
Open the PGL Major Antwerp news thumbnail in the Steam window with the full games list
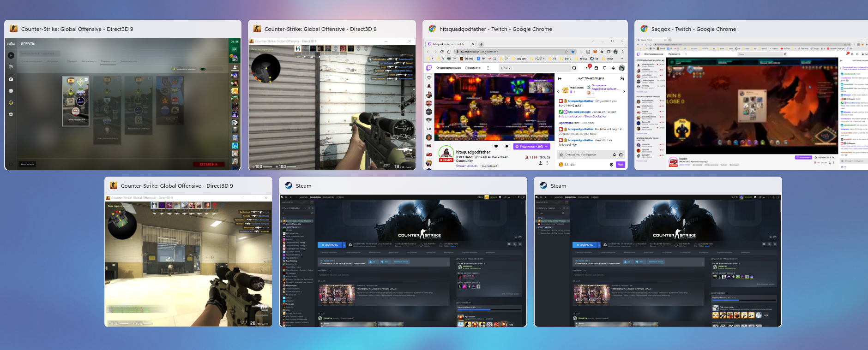point(337,294)
